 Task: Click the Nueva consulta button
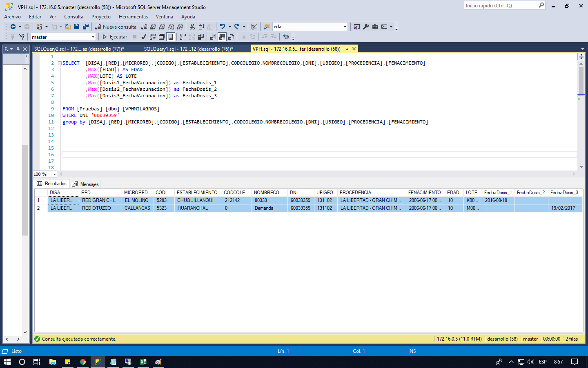pos(116,27)
